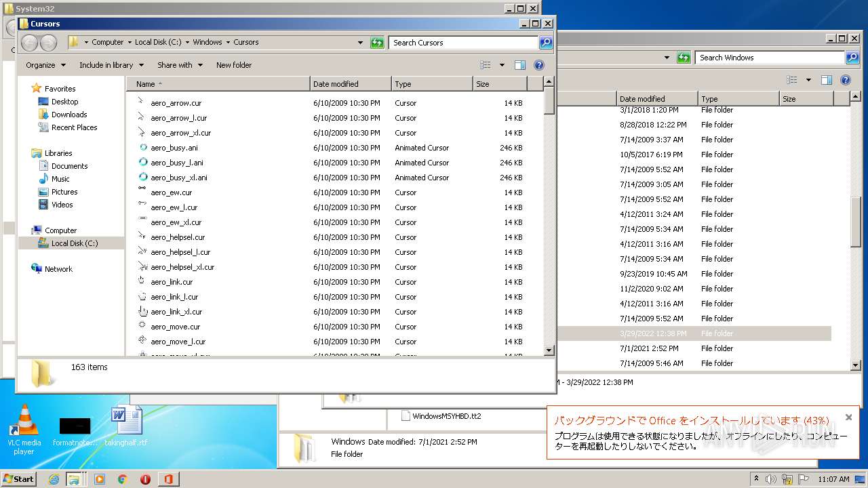Sort by the Type column in Cursors
Viewport: 868px width, 488px height.
pos(432,84)
